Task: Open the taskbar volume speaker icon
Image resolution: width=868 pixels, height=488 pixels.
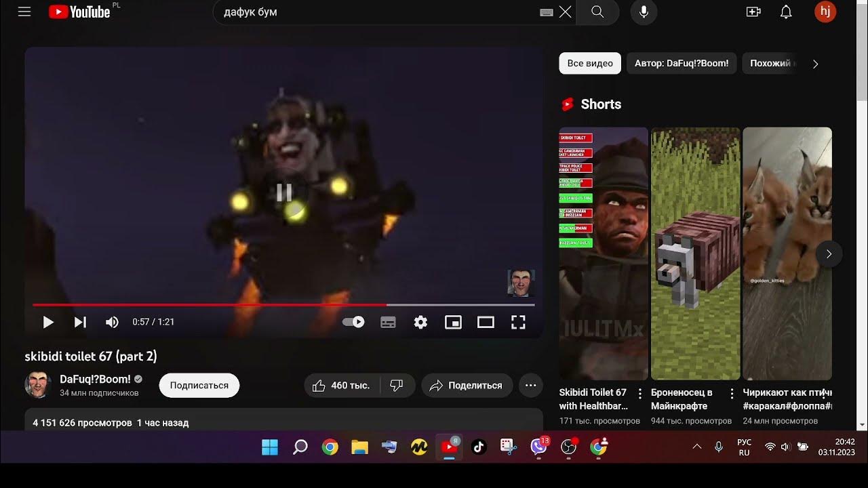Action: coord(786,447)
